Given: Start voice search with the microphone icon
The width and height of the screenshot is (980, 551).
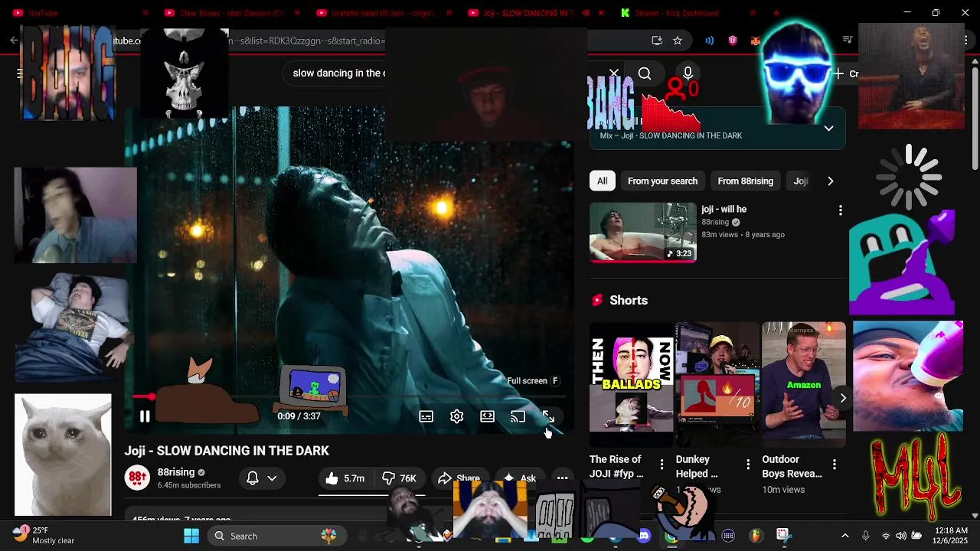Looking at the screenshot, I should pos(688,73).
